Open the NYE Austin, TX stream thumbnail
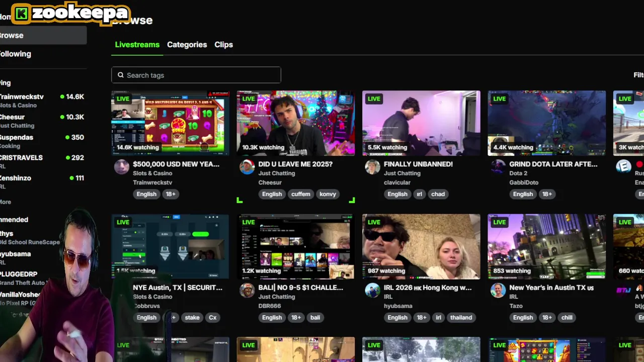This screenshot has width=644, height=362. 170,246
